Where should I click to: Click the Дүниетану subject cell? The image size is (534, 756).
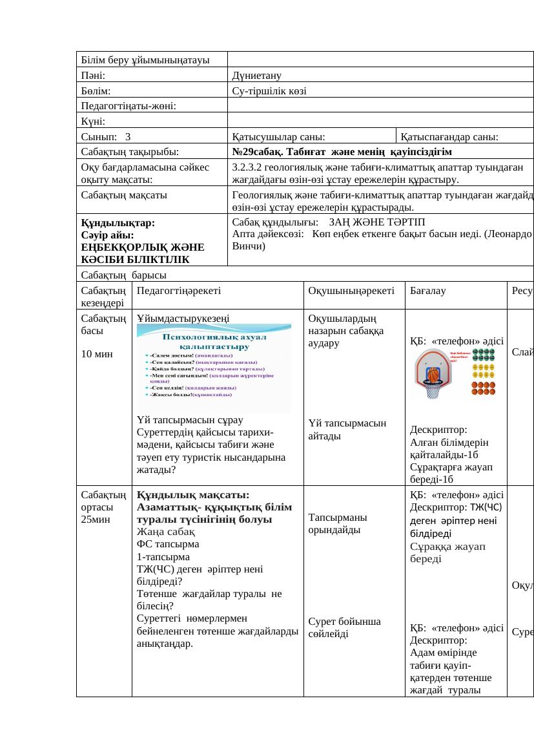click(x=258, y=75)
